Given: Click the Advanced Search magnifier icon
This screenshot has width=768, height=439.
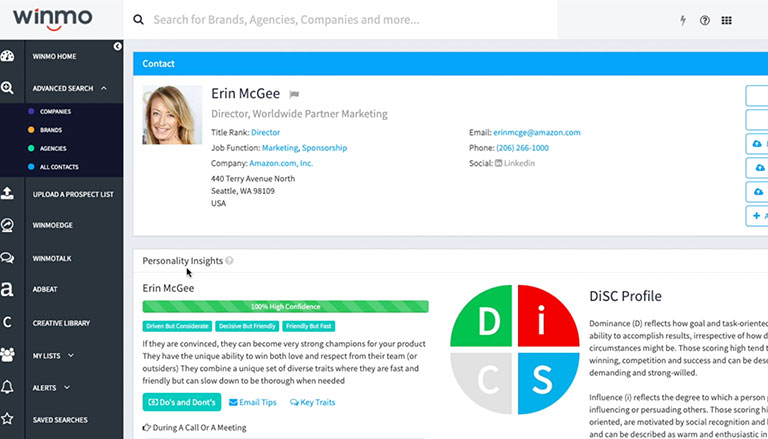Looking at the screenshot, I should [x=7, y=88].
